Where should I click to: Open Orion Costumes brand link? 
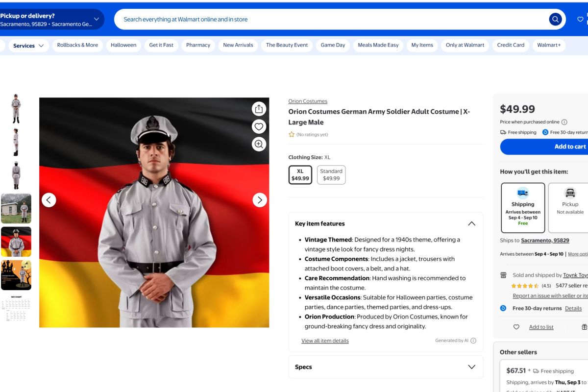(x=308, y=101)
